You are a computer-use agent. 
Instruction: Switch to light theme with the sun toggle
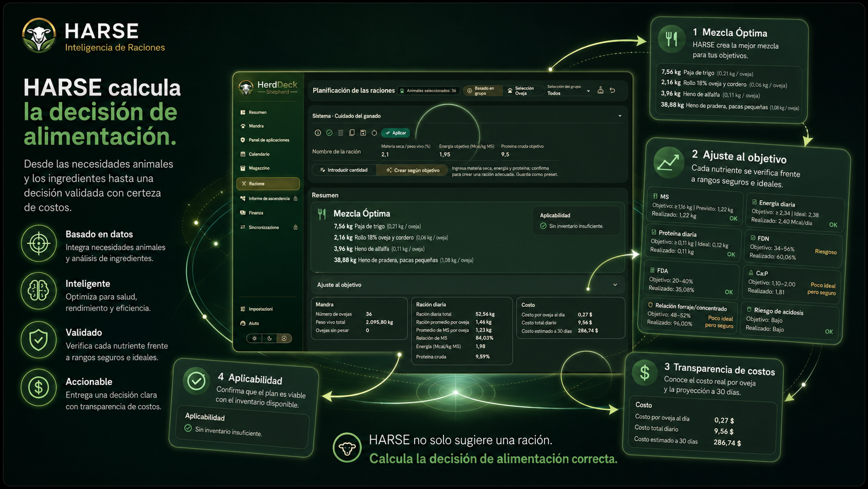pos(254,338)
